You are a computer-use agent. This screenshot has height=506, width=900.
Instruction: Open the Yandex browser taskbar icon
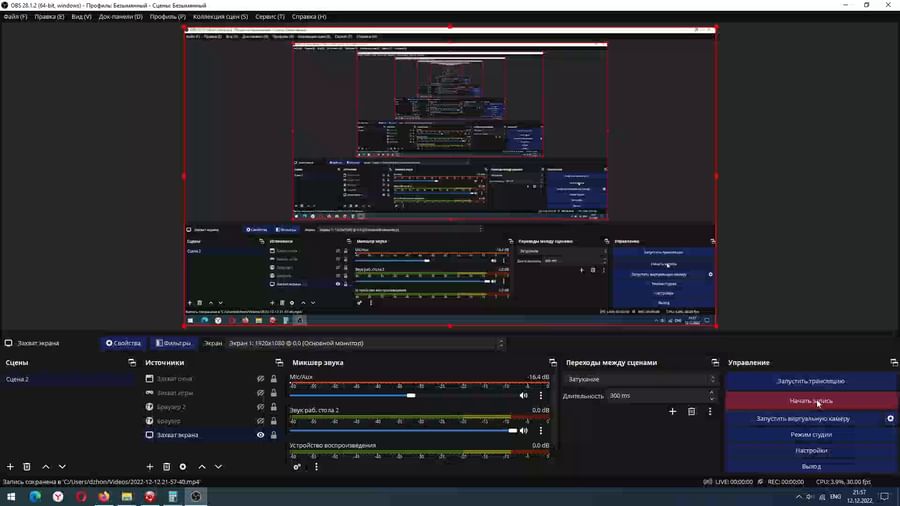[x=58, y=496]
